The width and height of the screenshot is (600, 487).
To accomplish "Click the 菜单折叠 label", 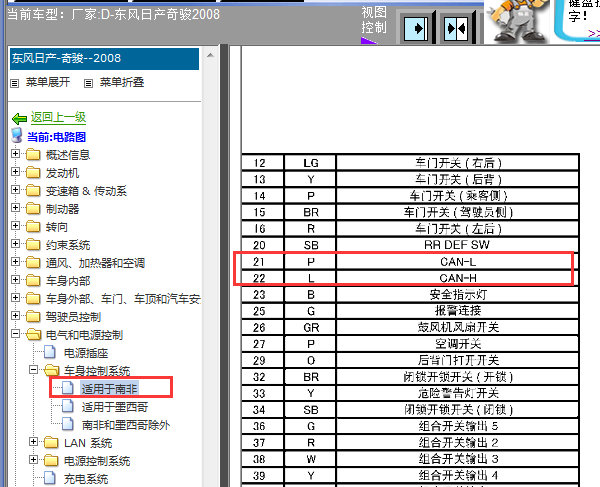I will [x=122, y=82].
